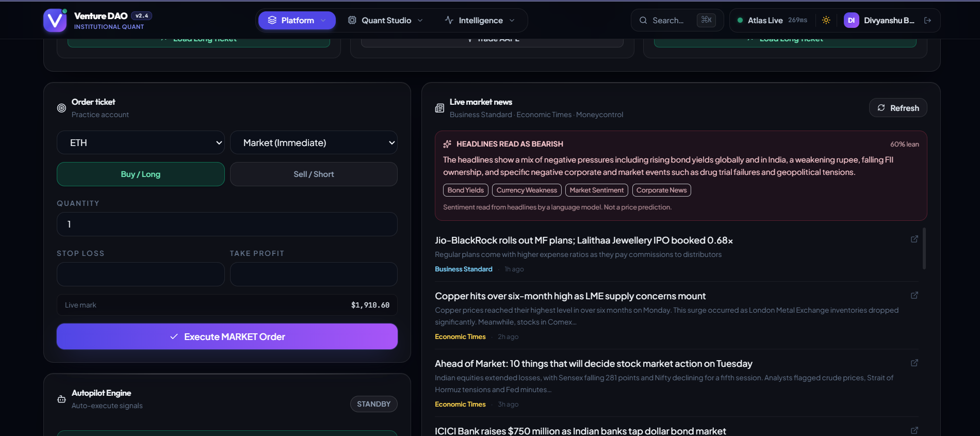Open Ahead of Market 10 things headline
Viewport: 980px width, 436px height.
[594, 364]
